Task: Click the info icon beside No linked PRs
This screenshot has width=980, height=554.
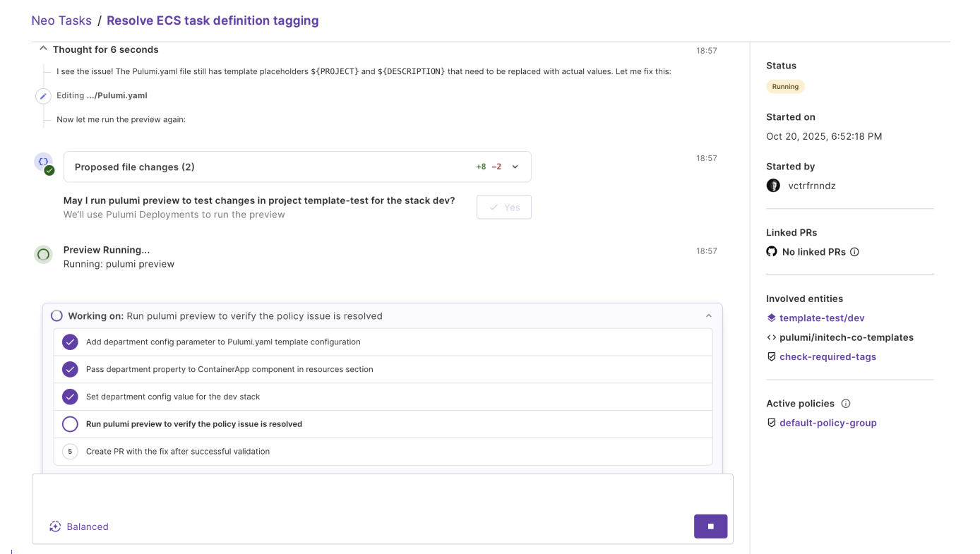Action: click(854, 252)
